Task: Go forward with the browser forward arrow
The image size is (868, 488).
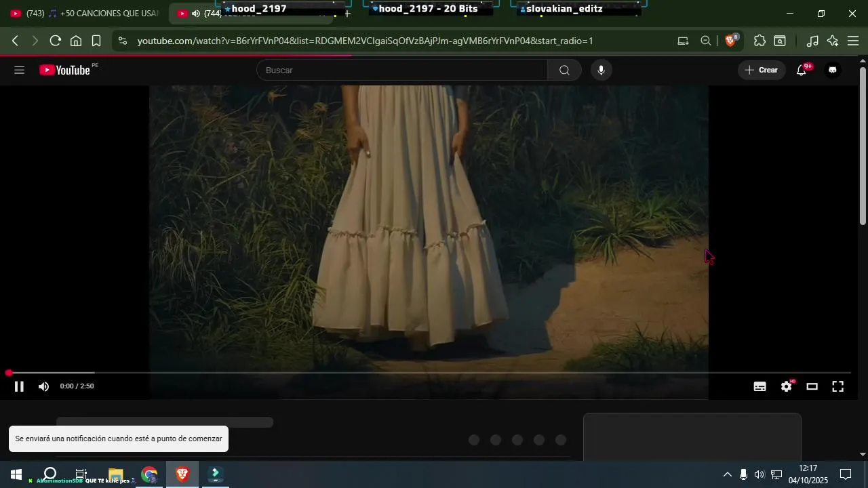Action: 35,41
